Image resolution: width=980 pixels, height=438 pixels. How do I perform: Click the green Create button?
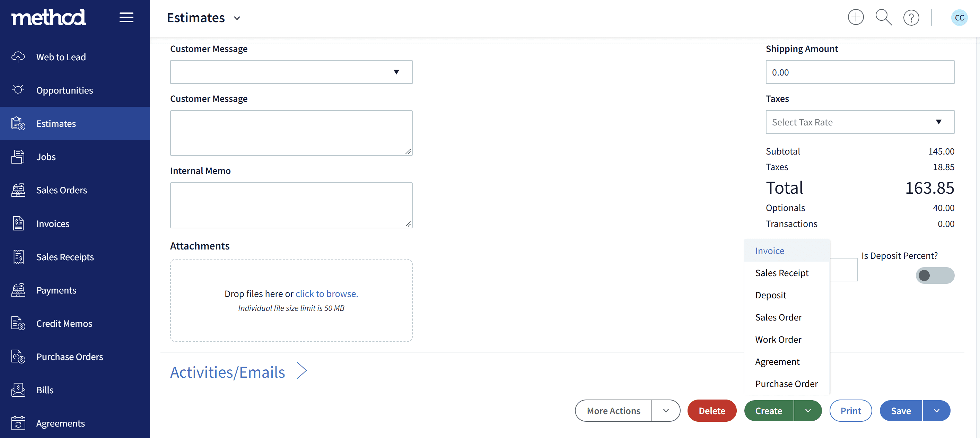point(769,411)
